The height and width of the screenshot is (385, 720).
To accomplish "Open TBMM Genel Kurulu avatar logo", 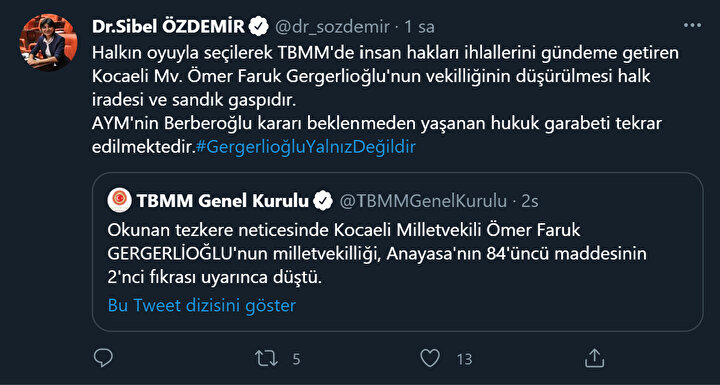I will click(x=120, y=201).
